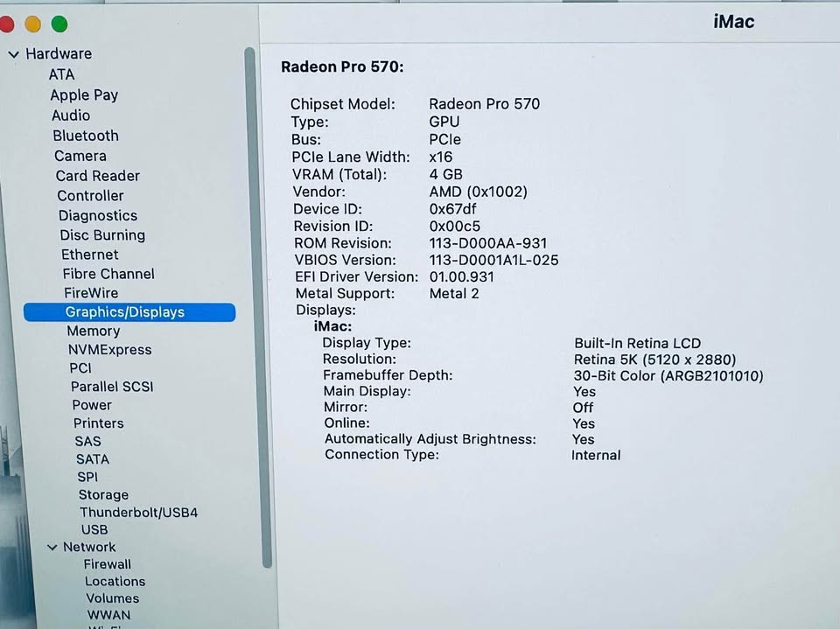
Task: Open Apple Pay hardware info
Action: tap(84, 94)
